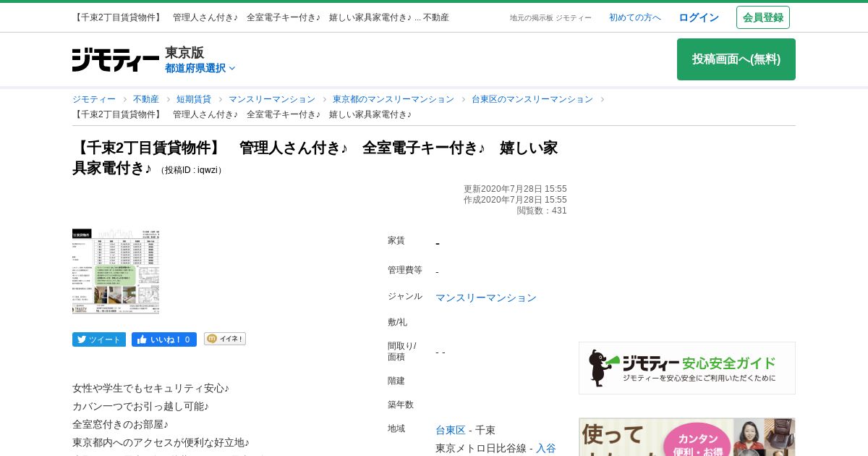This screenshot has width=868, height=456.
Task: Open the 台東区 area link
Action: 451,430
